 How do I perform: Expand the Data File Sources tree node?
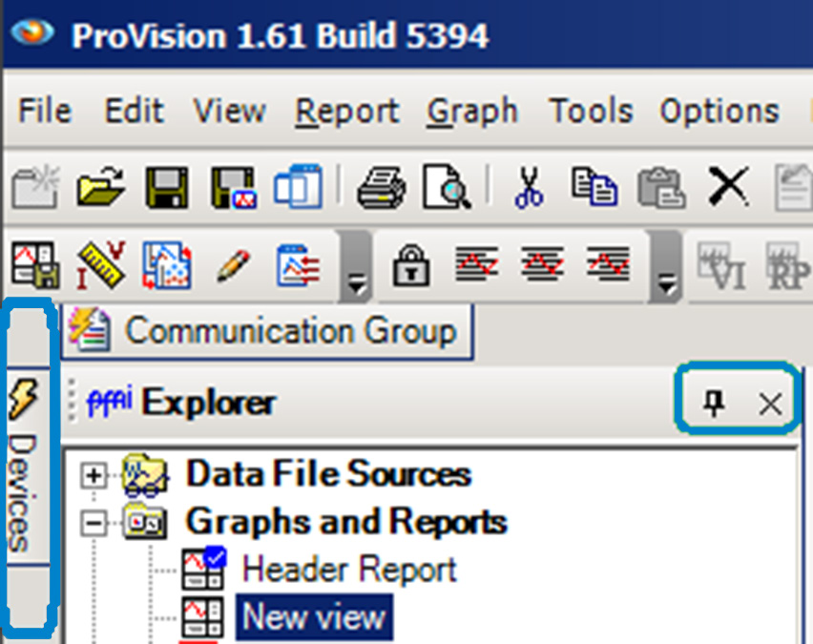91,474
